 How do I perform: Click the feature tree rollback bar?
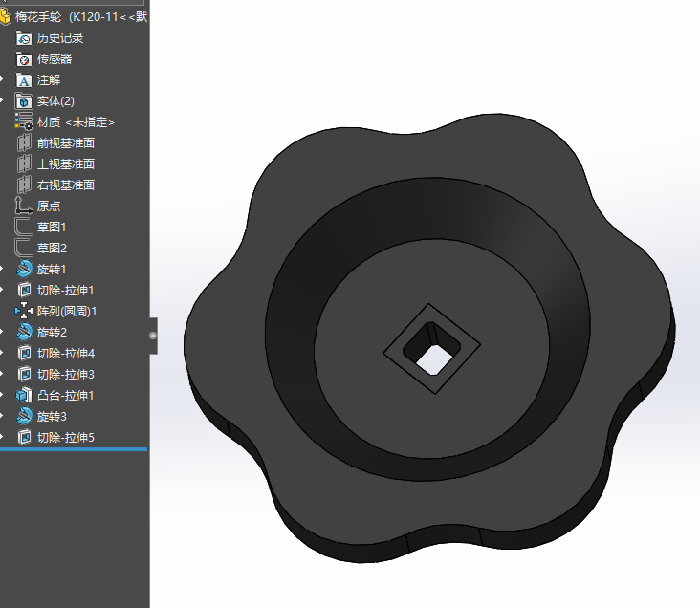(x=74, y=449)
